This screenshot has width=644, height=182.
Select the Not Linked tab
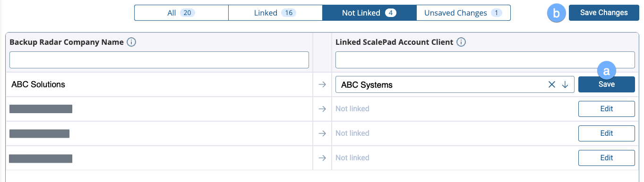(x=369, y=13)
